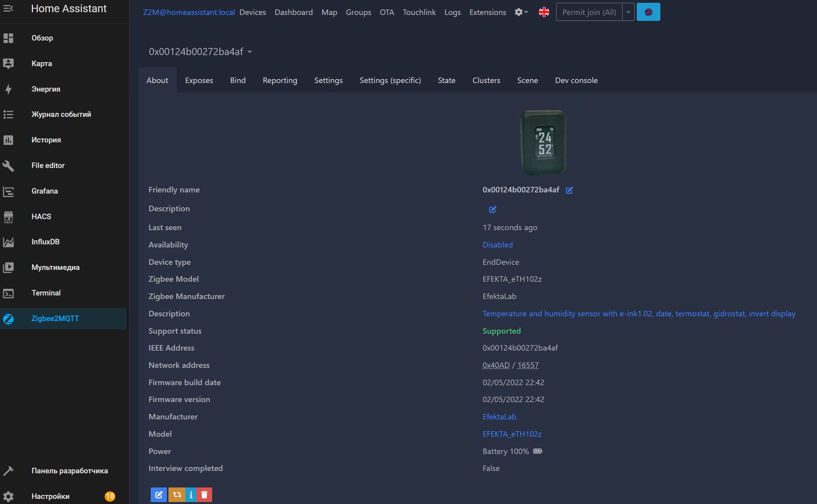This screenshot has width=817, height=504.
Task: Click the '17 seconds ago' last seen value
Action: pos(510,227)
